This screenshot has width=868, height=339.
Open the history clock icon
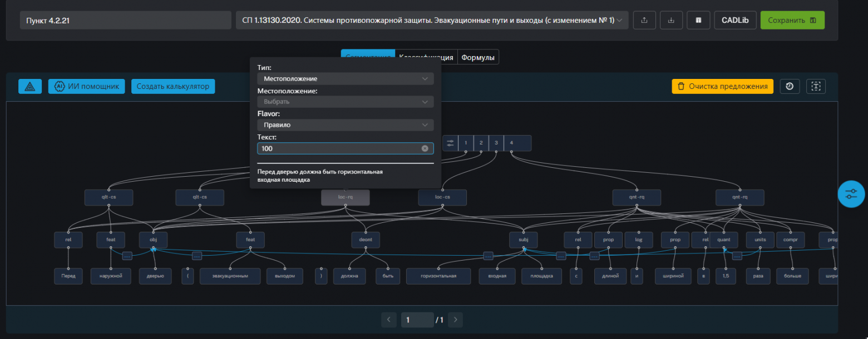pos(790,86)
